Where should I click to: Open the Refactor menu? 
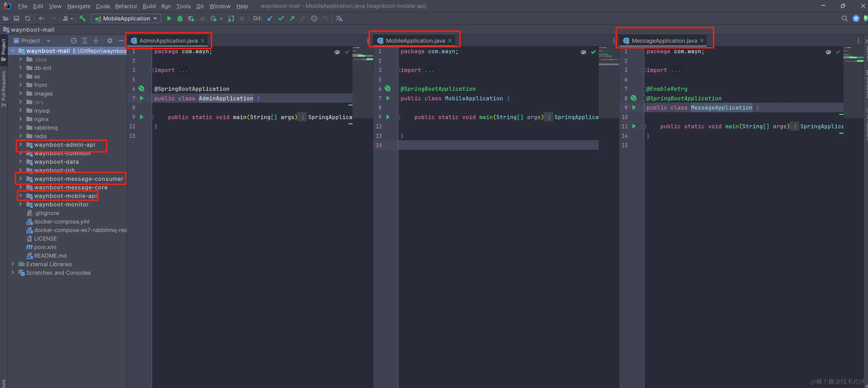click(x=126, y=6)
